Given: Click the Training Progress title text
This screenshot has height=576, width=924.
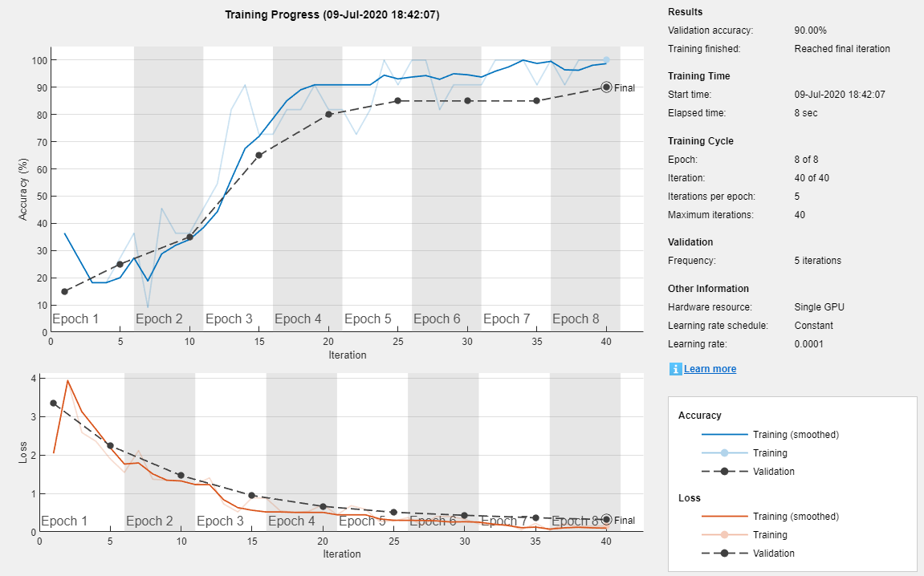Looking at the screenshot, I should (332, 14).
